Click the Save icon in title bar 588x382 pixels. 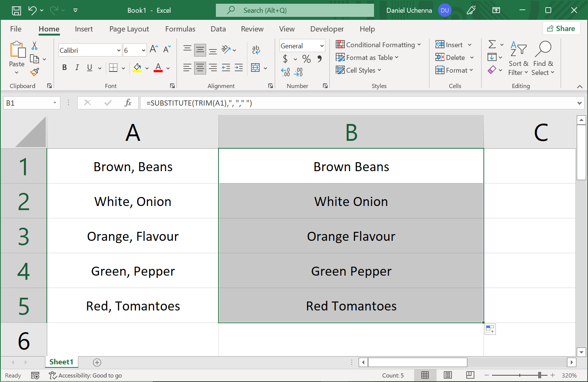[16, 10]
